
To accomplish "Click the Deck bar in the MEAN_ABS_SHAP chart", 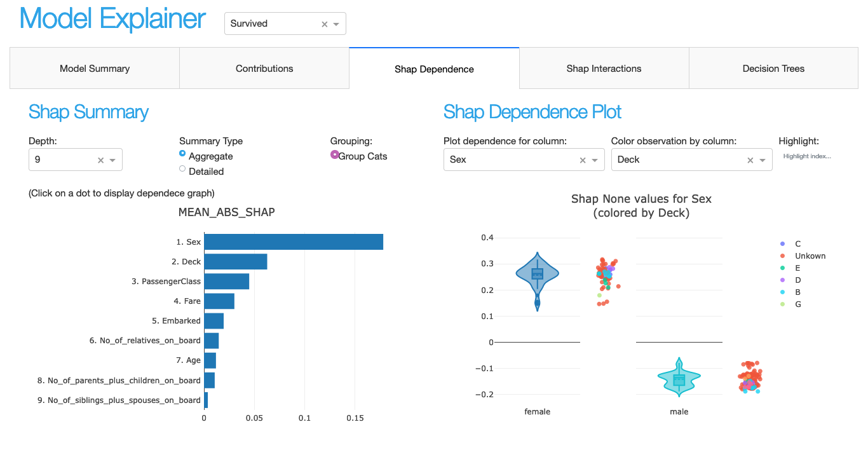I will pyautogui.click(x=235, y=261).
